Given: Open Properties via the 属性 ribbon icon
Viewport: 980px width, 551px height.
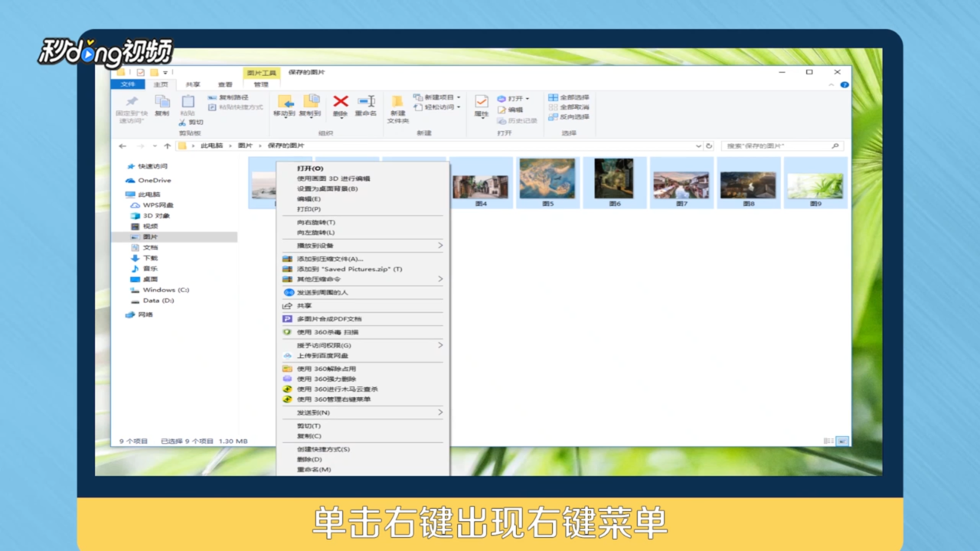Looking at the screenshot, I should (482, 103).
